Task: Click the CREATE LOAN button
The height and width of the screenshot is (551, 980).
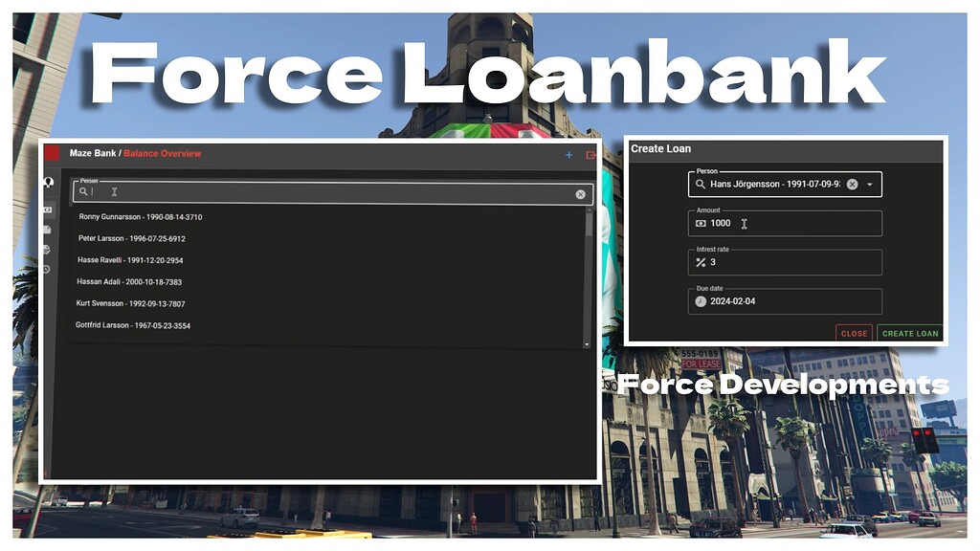Action: [908, 333]
